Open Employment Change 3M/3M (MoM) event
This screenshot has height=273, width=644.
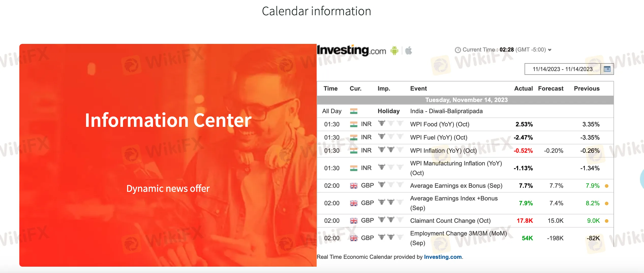(x=458, y=238)
